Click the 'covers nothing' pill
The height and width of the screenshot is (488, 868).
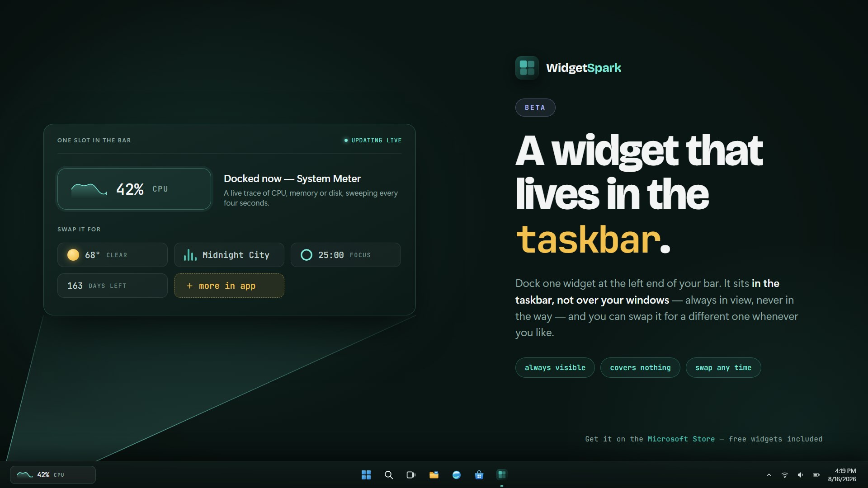pyautogui.click(x=640, y=368)
